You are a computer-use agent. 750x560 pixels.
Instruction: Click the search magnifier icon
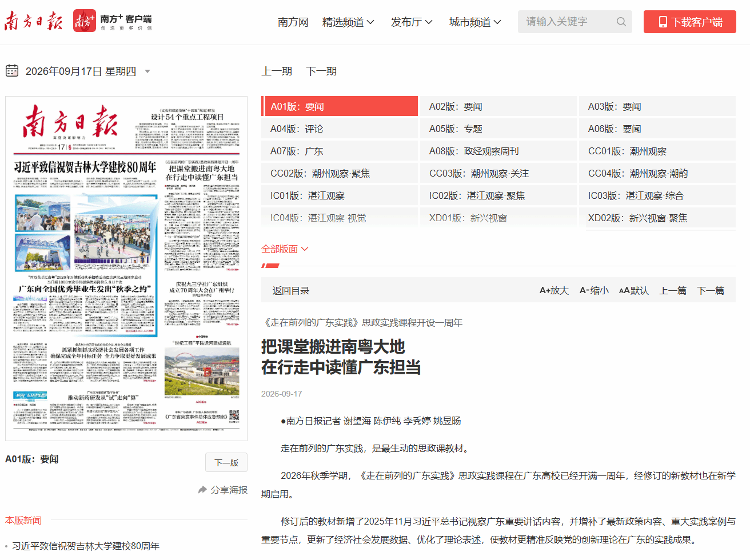coord(621,22)
